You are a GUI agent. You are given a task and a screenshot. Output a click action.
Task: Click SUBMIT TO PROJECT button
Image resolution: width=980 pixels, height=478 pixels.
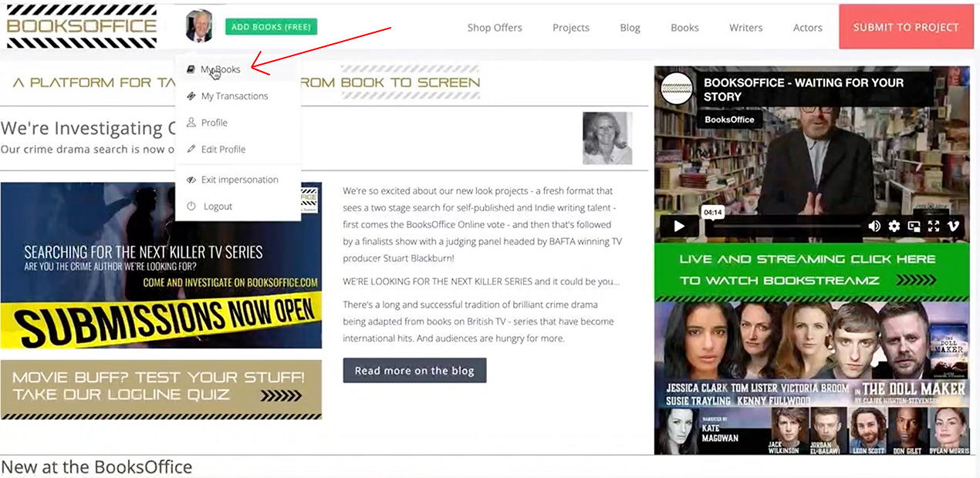coord(906,27)
